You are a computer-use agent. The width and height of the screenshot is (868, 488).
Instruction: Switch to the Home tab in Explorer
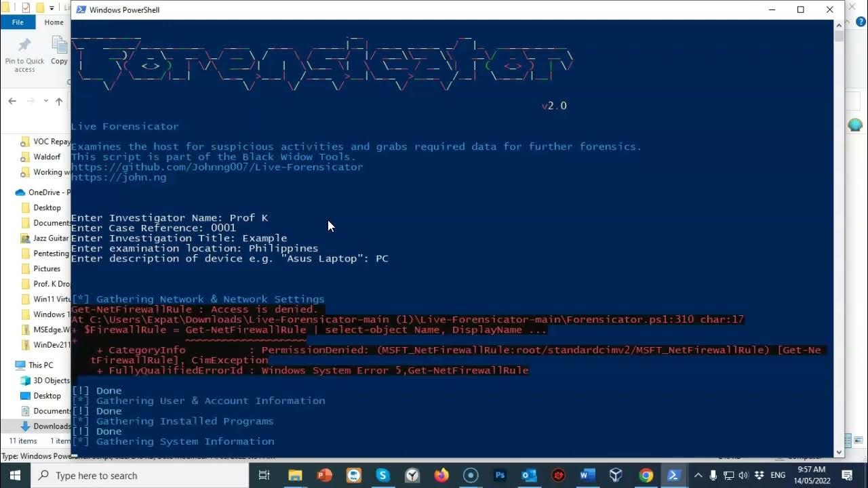[54, 22]
